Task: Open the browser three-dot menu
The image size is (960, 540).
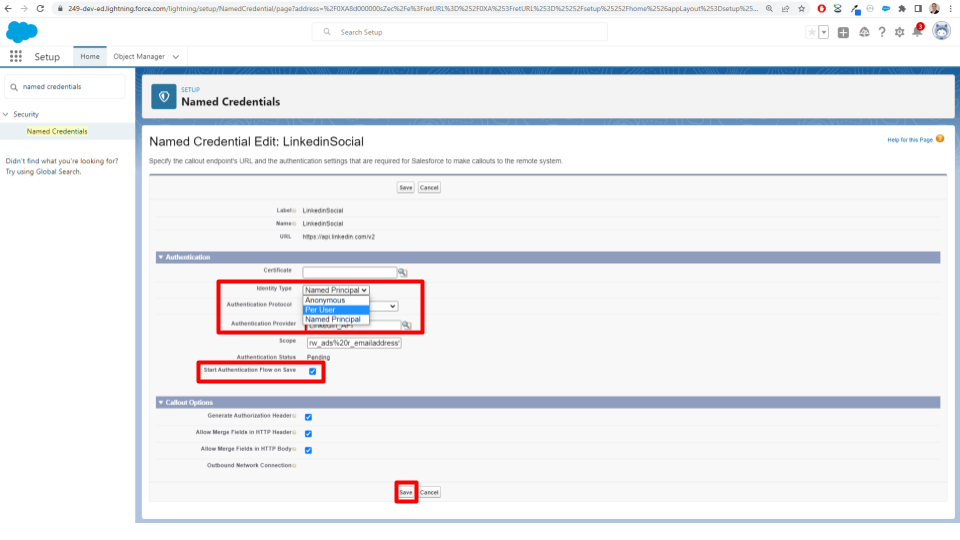Action: pos(951,9)
